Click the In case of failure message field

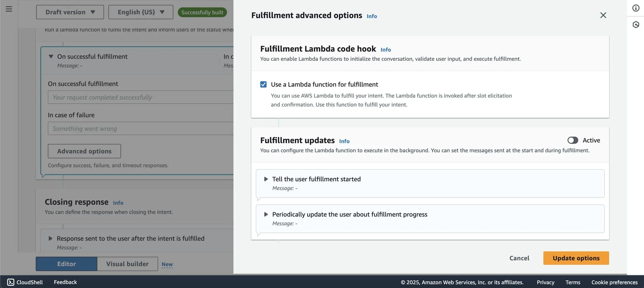tap(141, 128)
